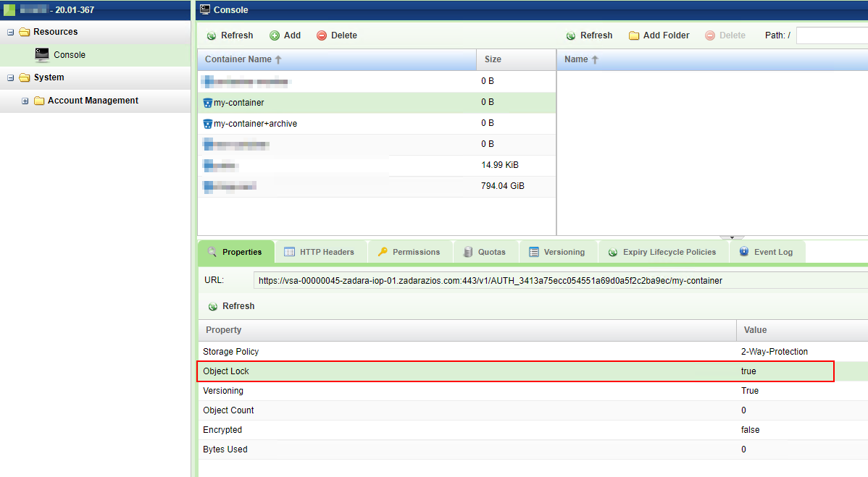Click the Account Management folder icon
Viewport: 868px width, 477px height.
[x=39, y=101]
